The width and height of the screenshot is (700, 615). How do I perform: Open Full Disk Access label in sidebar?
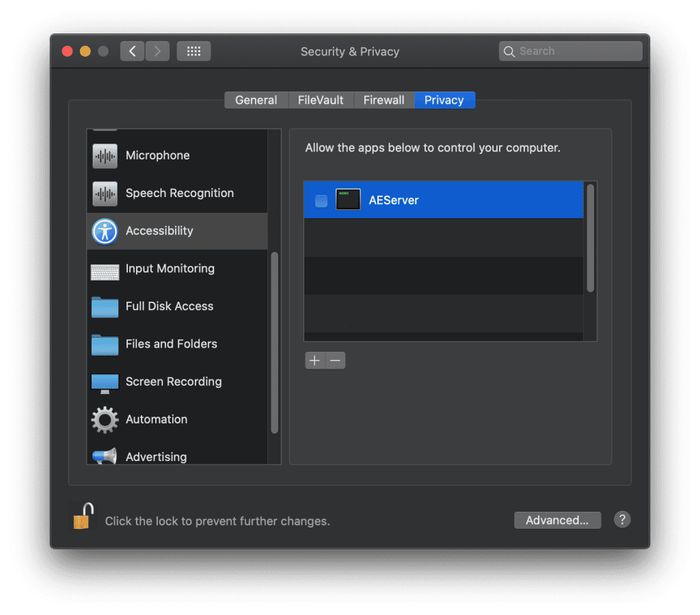pos(170,306)
